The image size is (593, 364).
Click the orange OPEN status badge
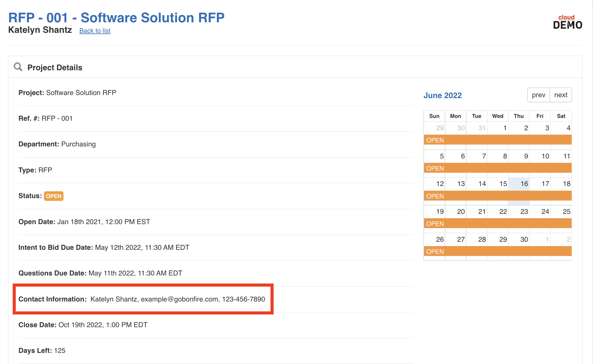click(54, 196)
